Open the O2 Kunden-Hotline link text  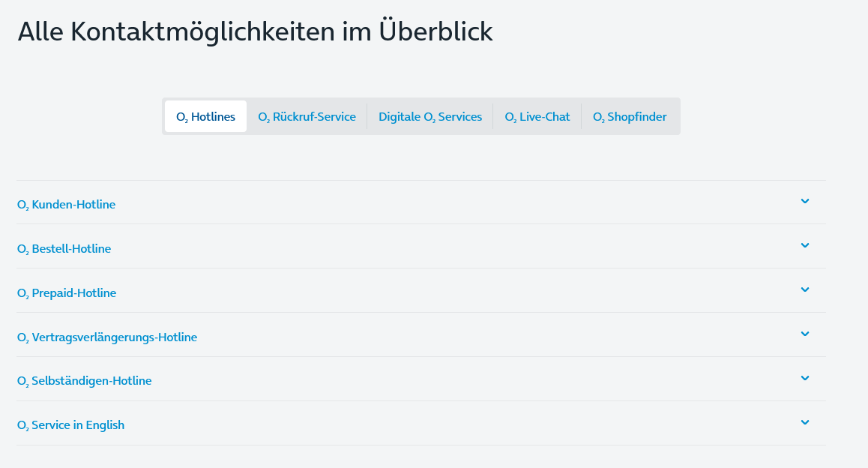point(67,204)
